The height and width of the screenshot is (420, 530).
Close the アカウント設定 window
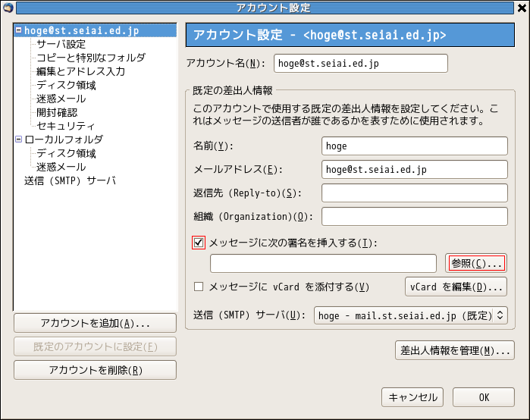522,8
